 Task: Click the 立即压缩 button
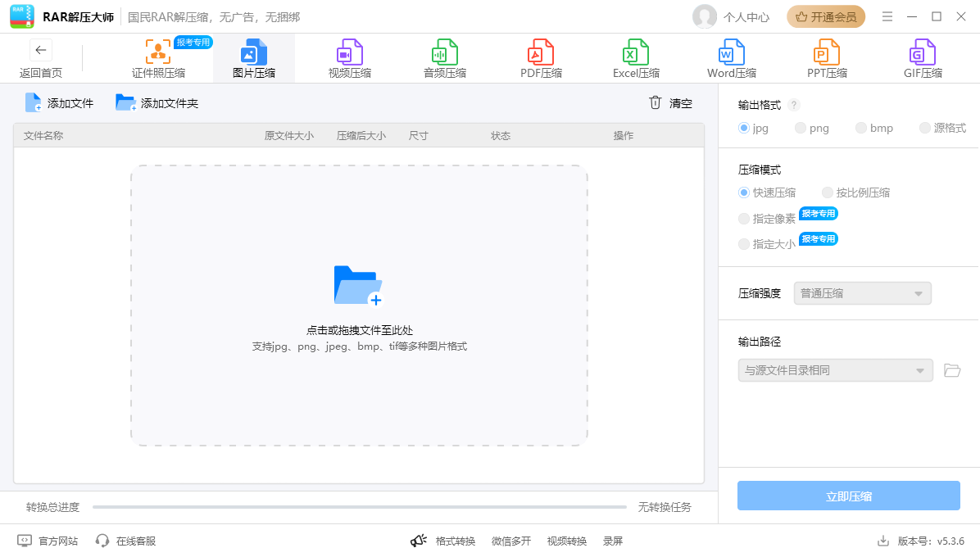(848, 496)
